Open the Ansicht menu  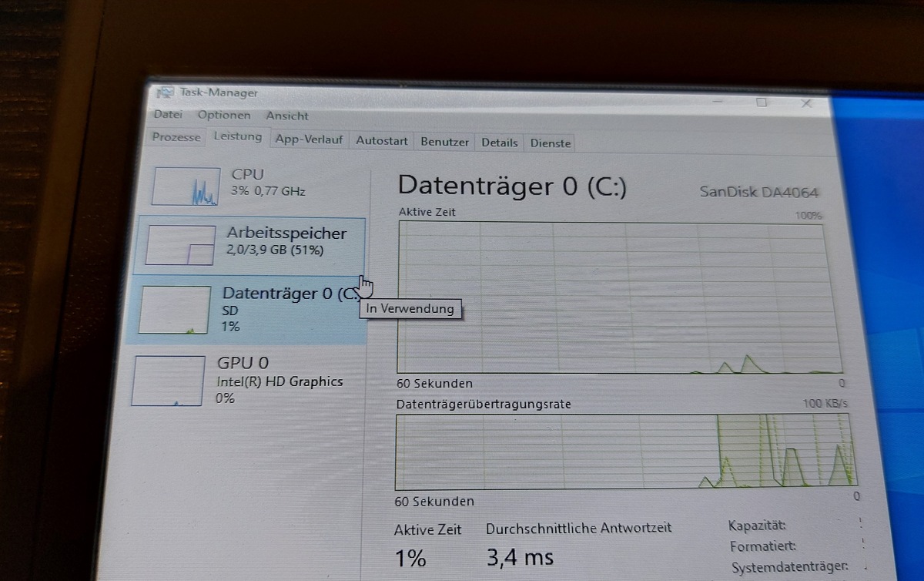[287, 116]
